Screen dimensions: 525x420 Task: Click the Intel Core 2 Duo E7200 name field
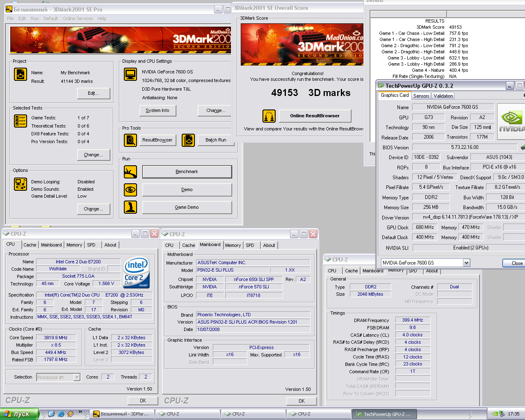point(78,262)
